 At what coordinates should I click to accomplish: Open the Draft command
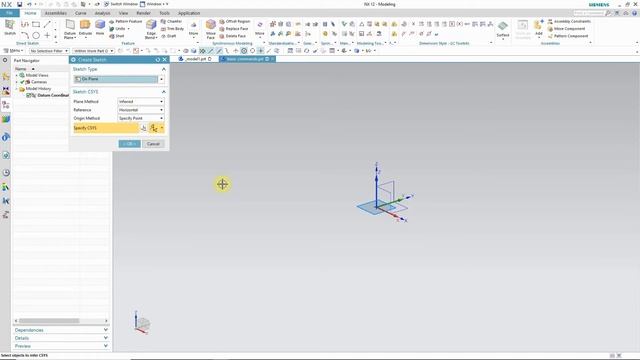coord(168,36)
